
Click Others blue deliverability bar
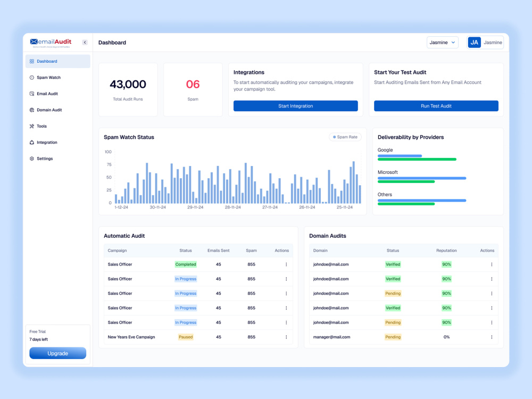coord(422,201)
